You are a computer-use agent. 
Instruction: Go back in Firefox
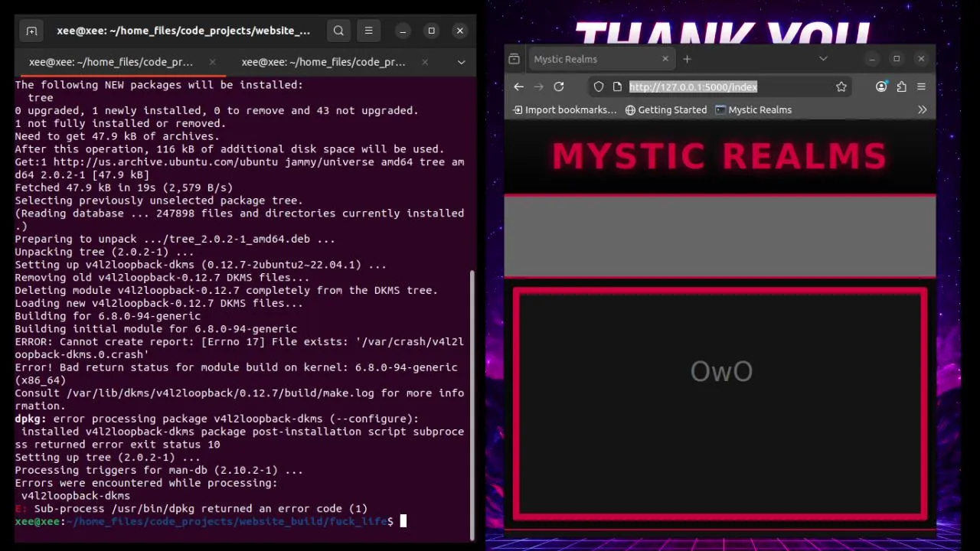tap(518, 86)
